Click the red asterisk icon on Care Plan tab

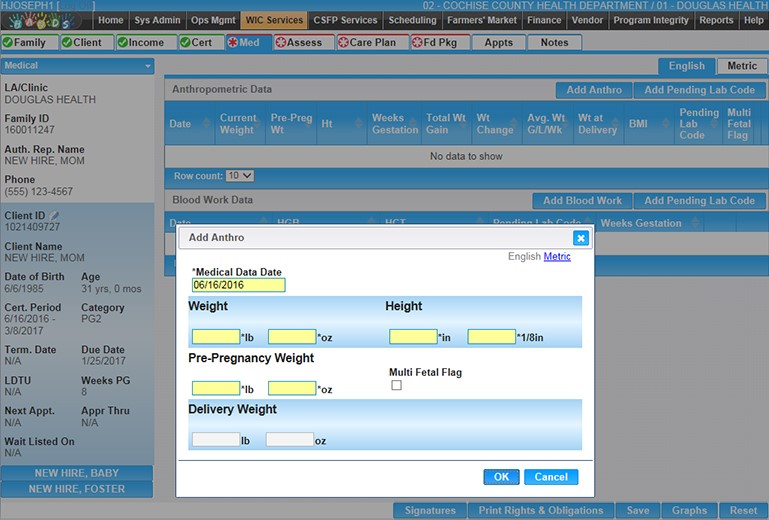click(x=343, y=42)
